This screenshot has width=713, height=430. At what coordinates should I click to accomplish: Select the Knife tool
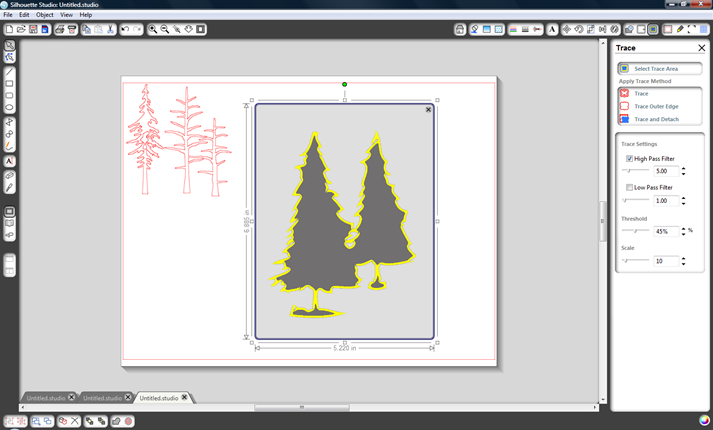tap(10, 187)
